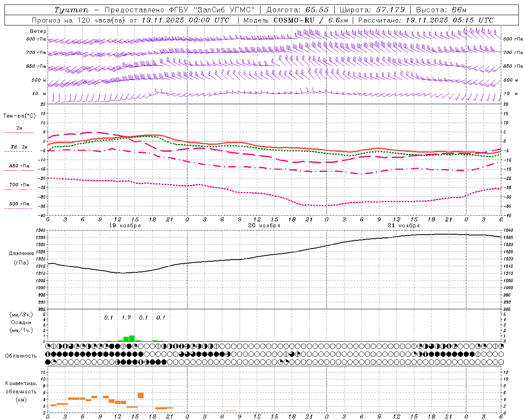This screenshot has width=525, height=420.
Task: Select the Высота: 66м elevation text
Action: click(441, 10)
